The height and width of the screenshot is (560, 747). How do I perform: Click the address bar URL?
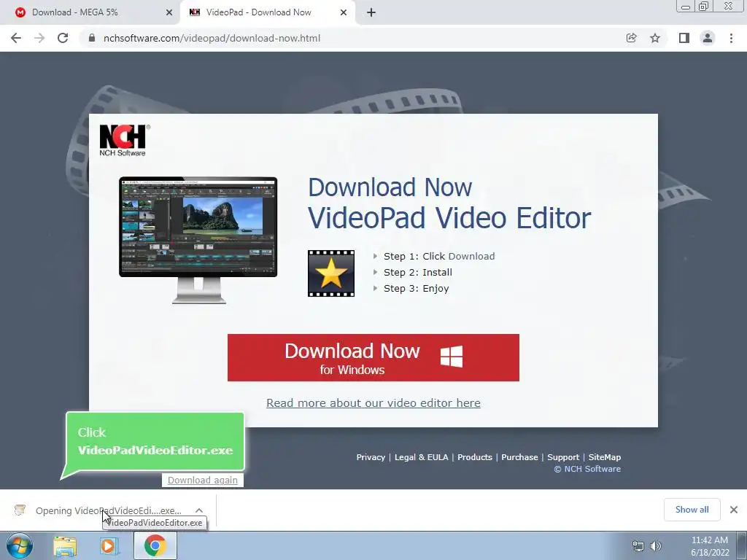pos(212,38)
